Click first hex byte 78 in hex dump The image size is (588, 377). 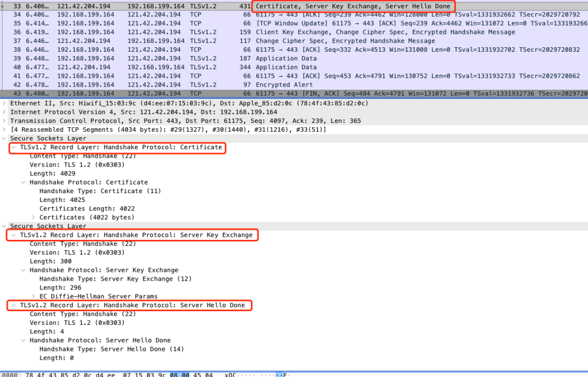click(29, 374)
